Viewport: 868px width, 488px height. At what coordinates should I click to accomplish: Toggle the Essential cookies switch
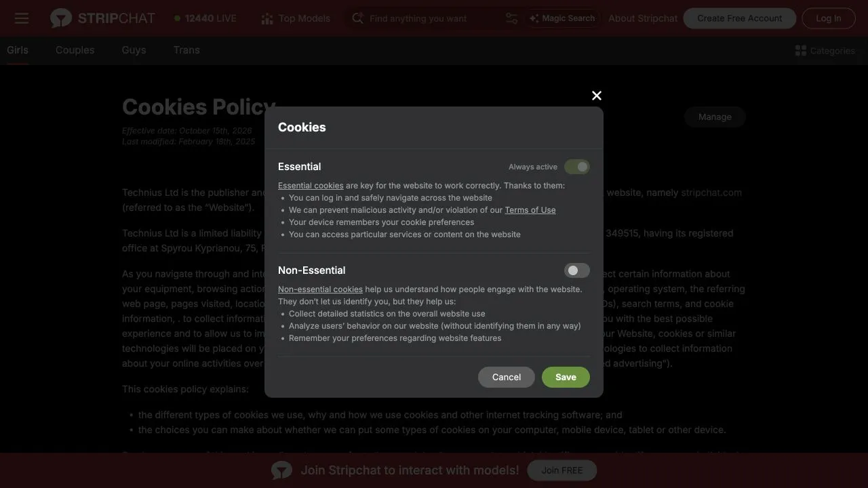(x=577, y=167)
